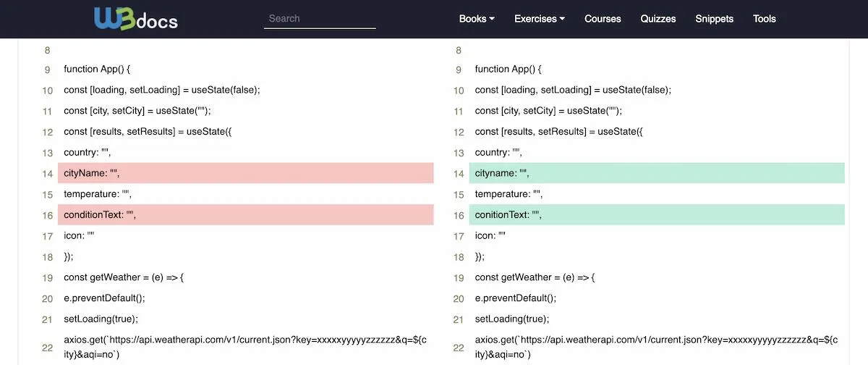This screenshot has height=365, width=868.
Task: Focus the Search input field
Action: [320, 19]
